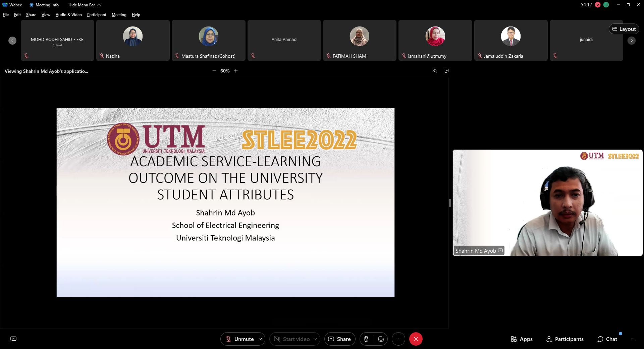Open the Participants panel
This screenshot has width=644, height=349.
coord(565,339)
